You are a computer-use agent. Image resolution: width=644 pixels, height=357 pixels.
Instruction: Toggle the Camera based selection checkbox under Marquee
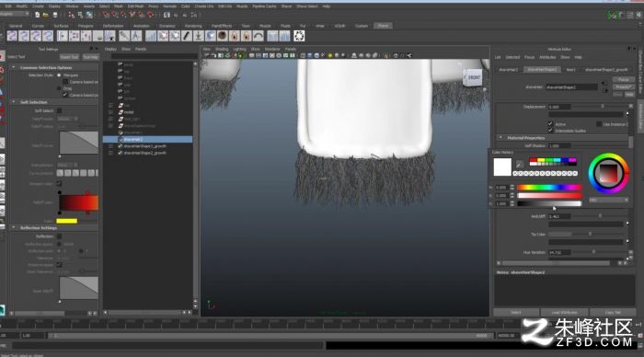(65, 82)
